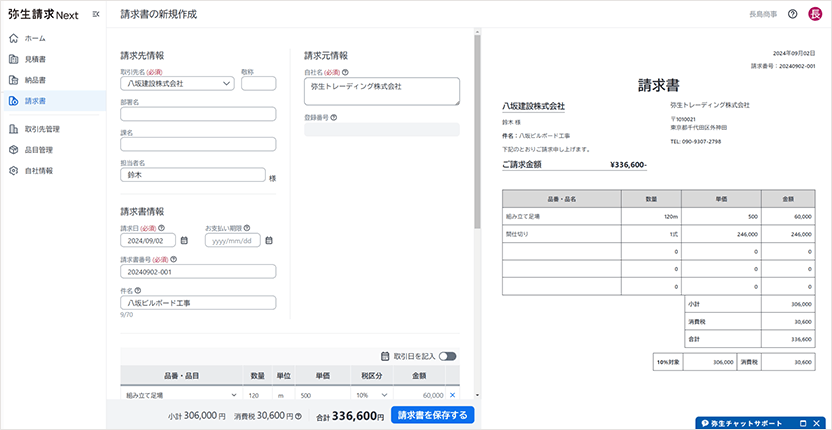
Task: Click preview company name 八坂建設株式会社
Action: [533, 106]
